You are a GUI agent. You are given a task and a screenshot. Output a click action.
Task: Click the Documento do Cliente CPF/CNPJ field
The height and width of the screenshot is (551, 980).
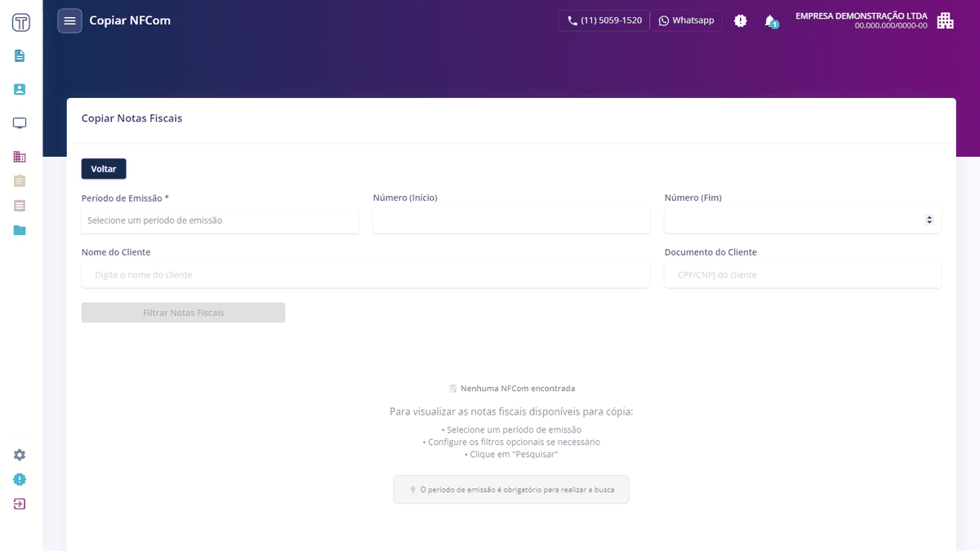coord(803,275)
